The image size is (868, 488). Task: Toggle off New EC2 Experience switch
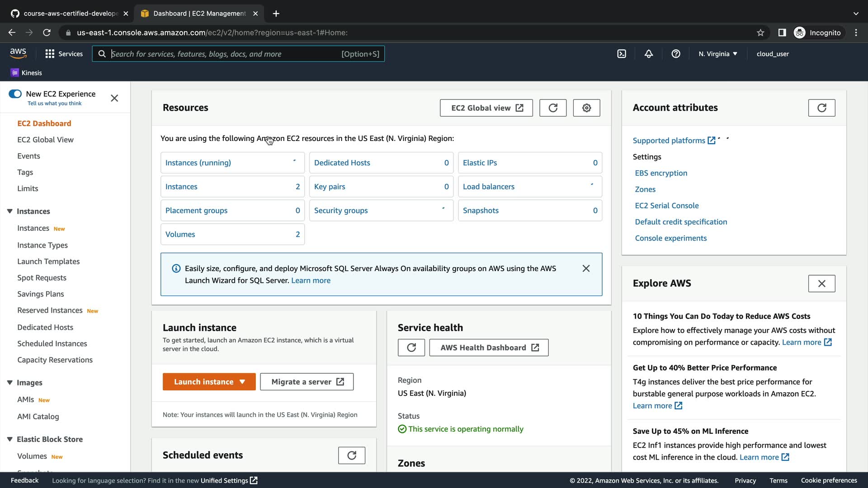pos(15,94)
